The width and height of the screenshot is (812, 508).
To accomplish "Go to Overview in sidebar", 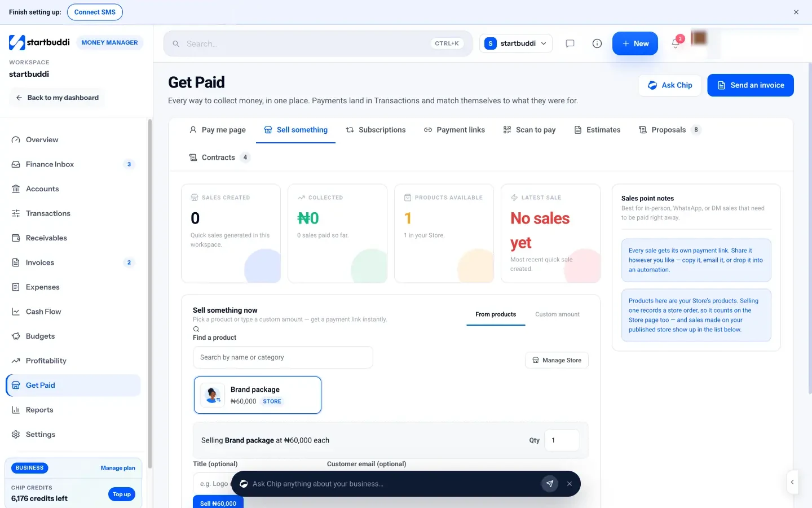I will (x=73, y=140).
